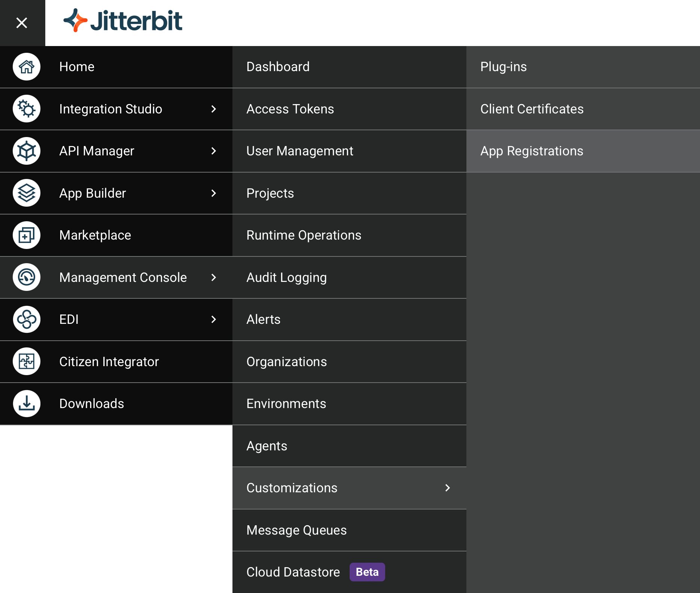700x593 pixels.
Task: Close the navigation menu with the X icon
Action: point(22,23)
